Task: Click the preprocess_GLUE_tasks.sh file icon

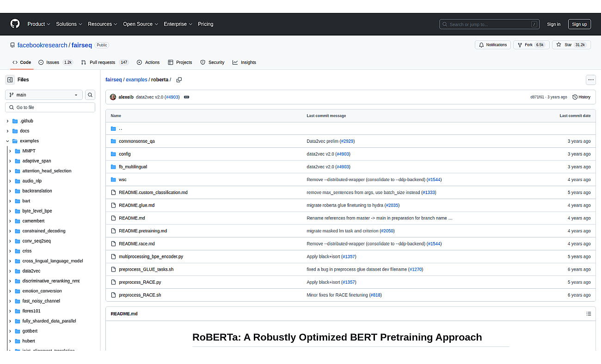Action: click(113, 269)
